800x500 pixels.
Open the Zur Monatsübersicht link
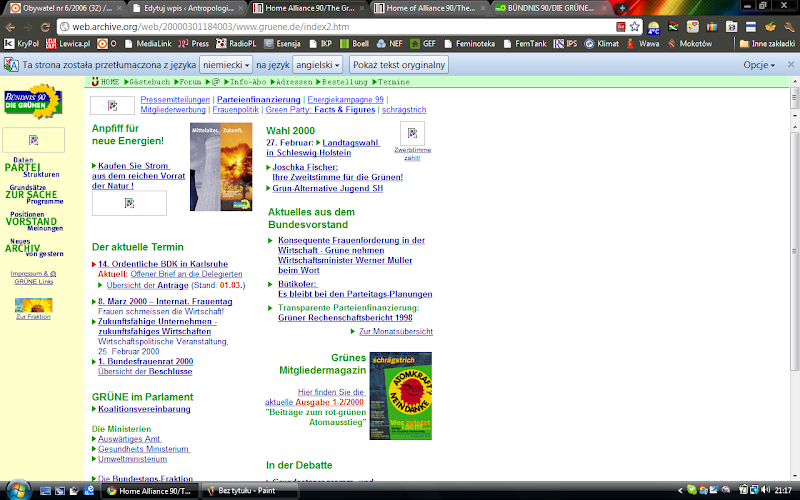pyautogui.click(x=396, y=332)
